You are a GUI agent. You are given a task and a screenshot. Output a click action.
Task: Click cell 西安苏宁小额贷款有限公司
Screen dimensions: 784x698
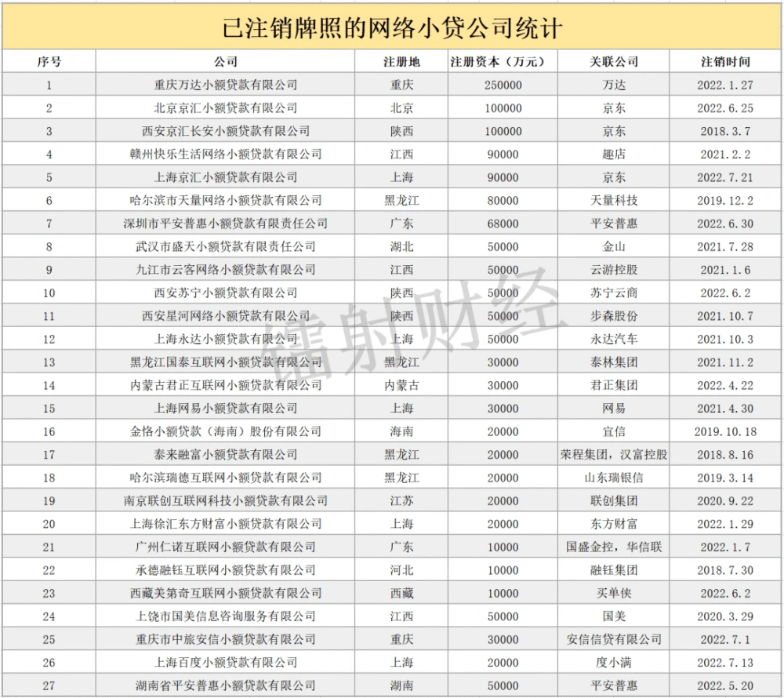(226, 293)
